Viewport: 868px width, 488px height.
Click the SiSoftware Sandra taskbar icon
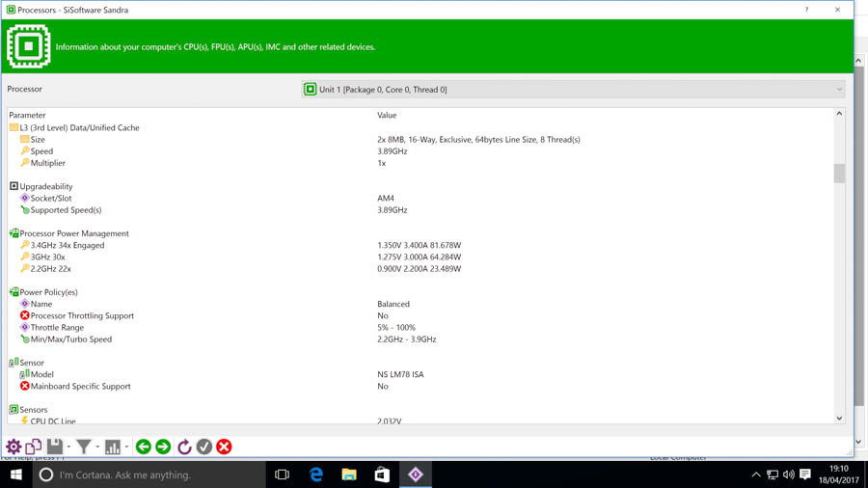tap(415, 474)
